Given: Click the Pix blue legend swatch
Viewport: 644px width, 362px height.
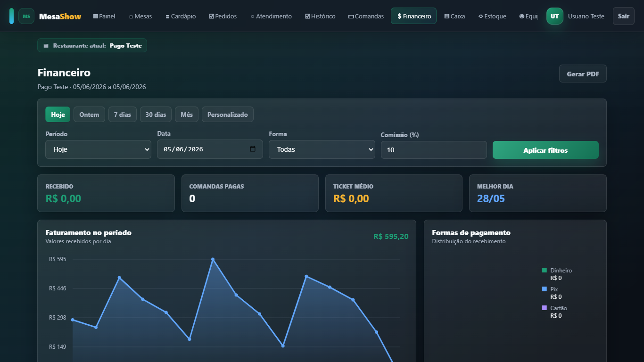Looking at the screenshot, I should 545,289.
